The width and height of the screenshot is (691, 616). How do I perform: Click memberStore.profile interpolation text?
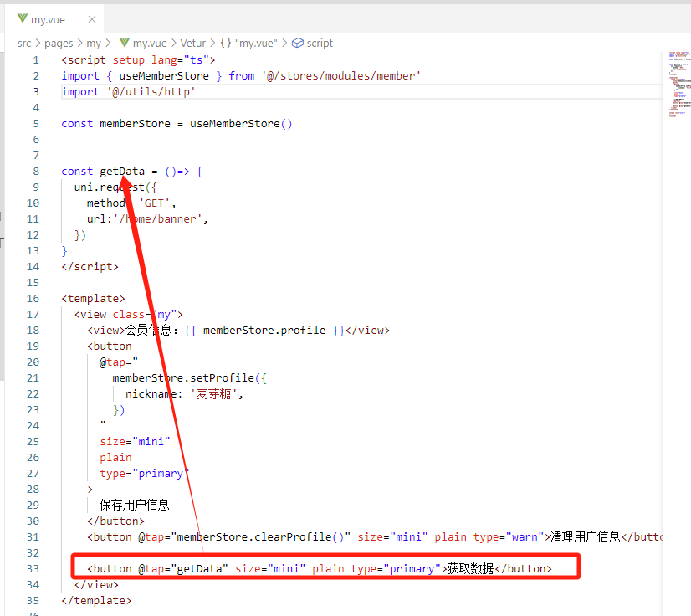click(264, 331)
